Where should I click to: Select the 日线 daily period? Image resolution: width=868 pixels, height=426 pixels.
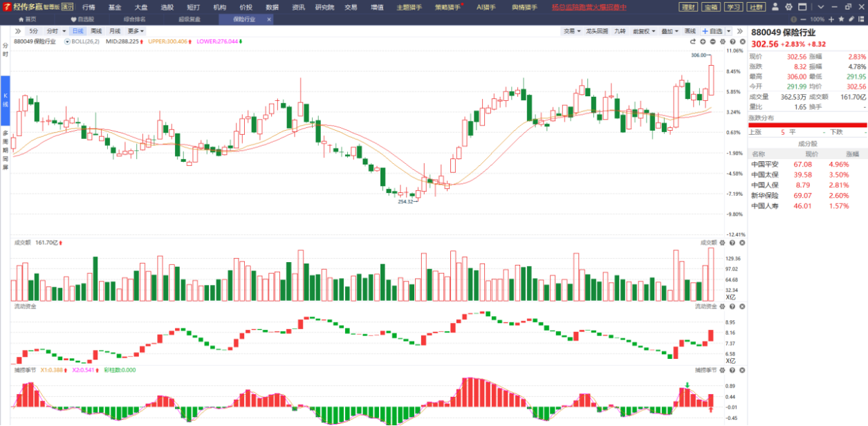77,31
